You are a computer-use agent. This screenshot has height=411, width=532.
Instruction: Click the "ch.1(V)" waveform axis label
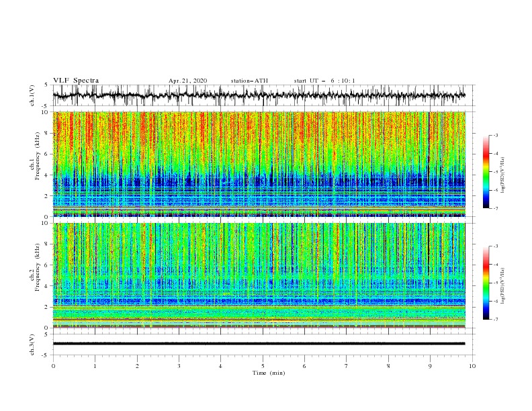32,95
